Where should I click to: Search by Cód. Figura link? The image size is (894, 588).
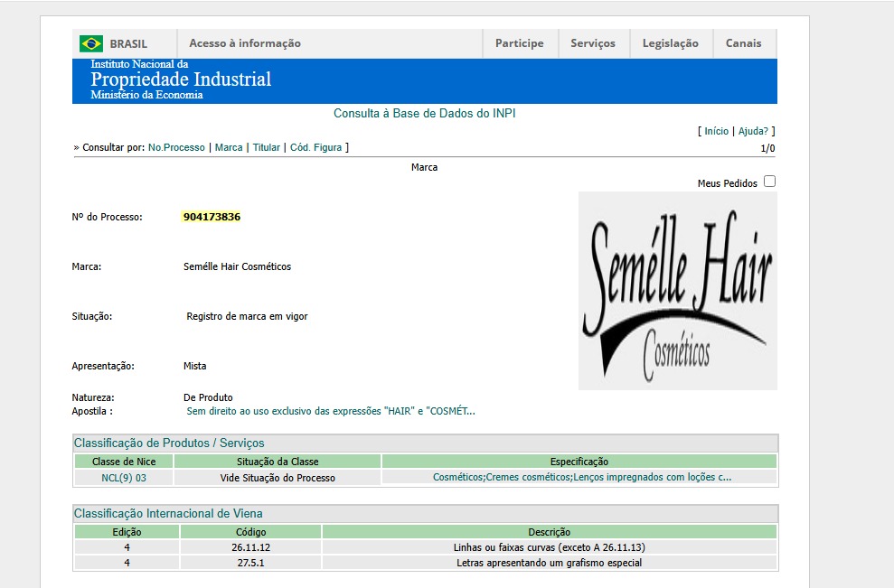[315, 147]
